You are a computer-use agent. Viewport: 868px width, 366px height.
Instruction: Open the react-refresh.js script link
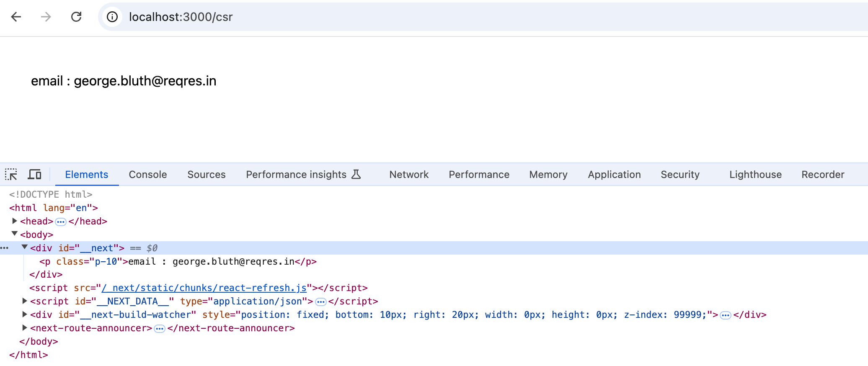tap(204, 288)
